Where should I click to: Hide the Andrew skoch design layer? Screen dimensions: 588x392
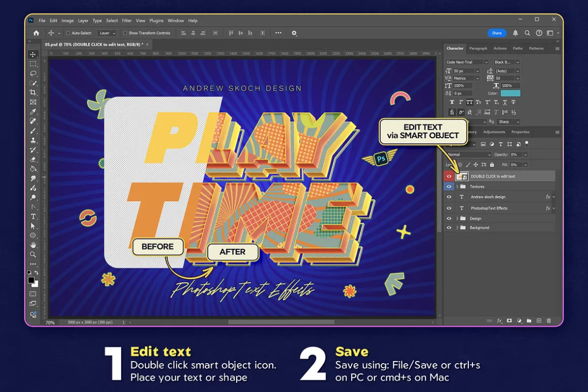[449, 197]
